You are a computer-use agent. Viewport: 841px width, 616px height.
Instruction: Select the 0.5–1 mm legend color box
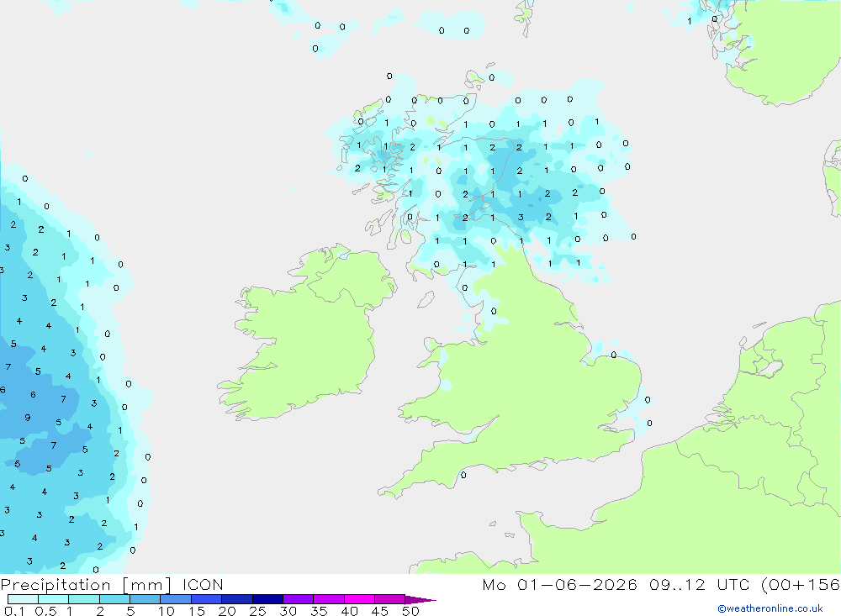click(x=54, y=599)
